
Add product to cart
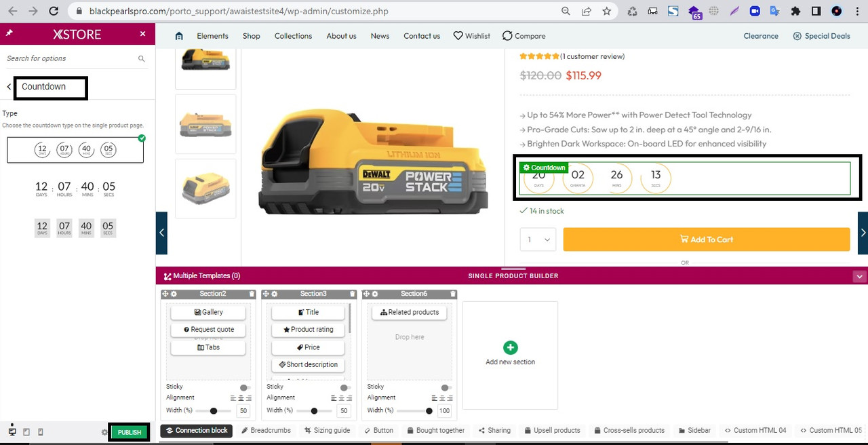(x=706, y=239)
